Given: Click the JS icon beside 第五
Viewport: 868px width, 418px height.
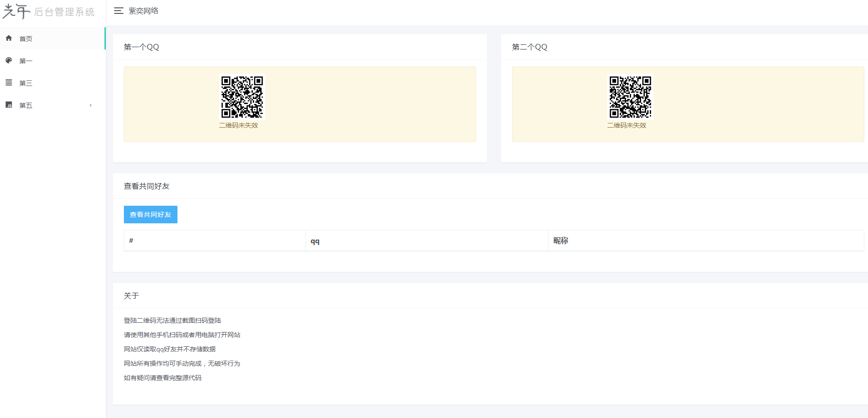Looking at the screenshot, I should [9, 105].
